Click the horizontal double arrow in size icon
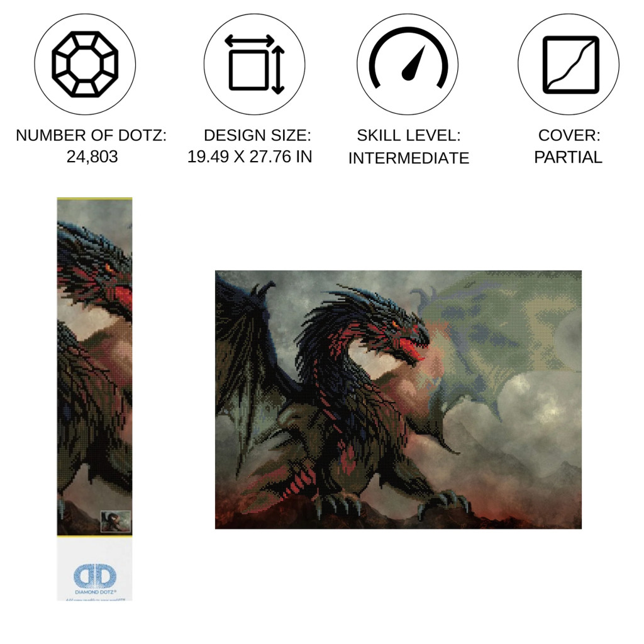 coord(250,41)
